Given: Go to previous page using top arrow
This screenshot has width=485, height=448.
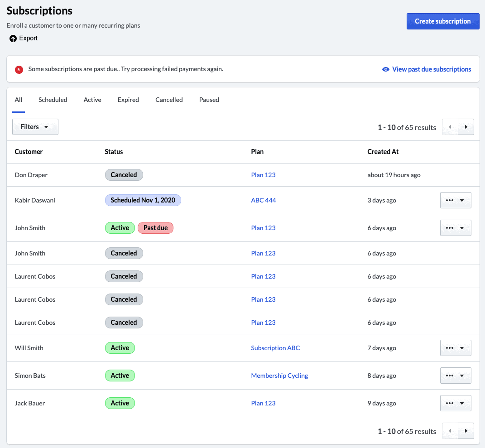Looking at the screenshot, I should [450, 127].
